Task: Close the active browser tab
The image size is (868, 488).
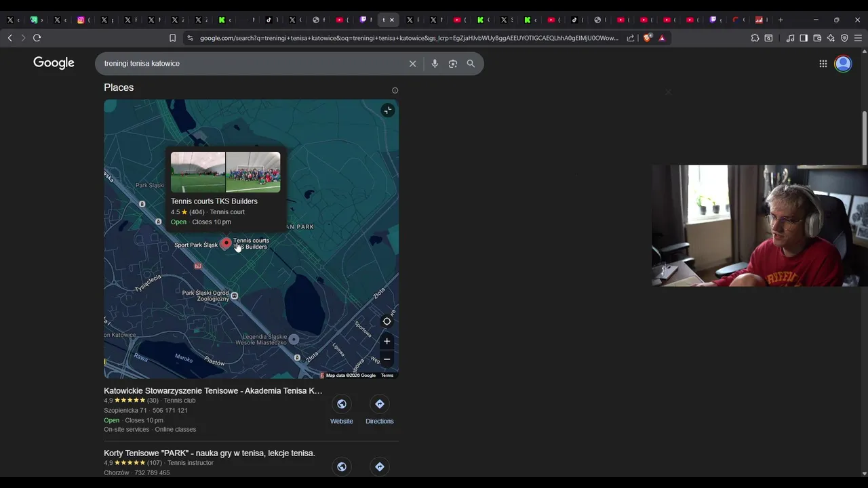Action: click(x=392, y=20)
